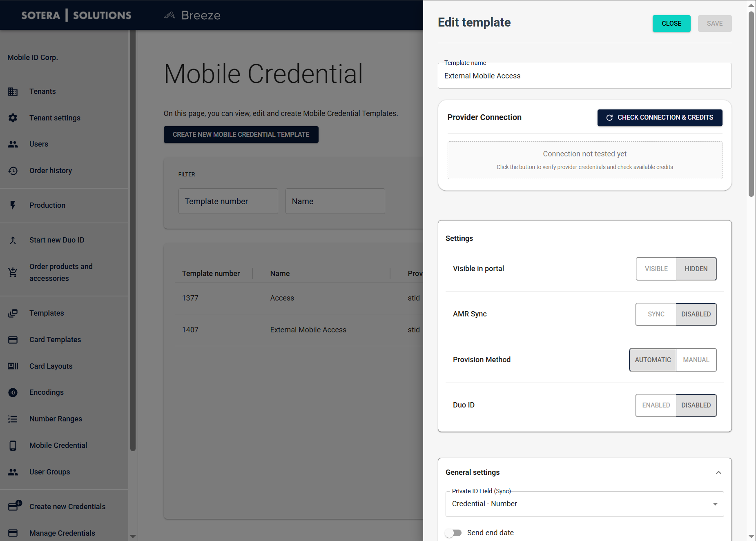Enable AMR Sync by clicking SYNC
The width and height of the screenshot is (756, 541).
(x=656, y=314)
